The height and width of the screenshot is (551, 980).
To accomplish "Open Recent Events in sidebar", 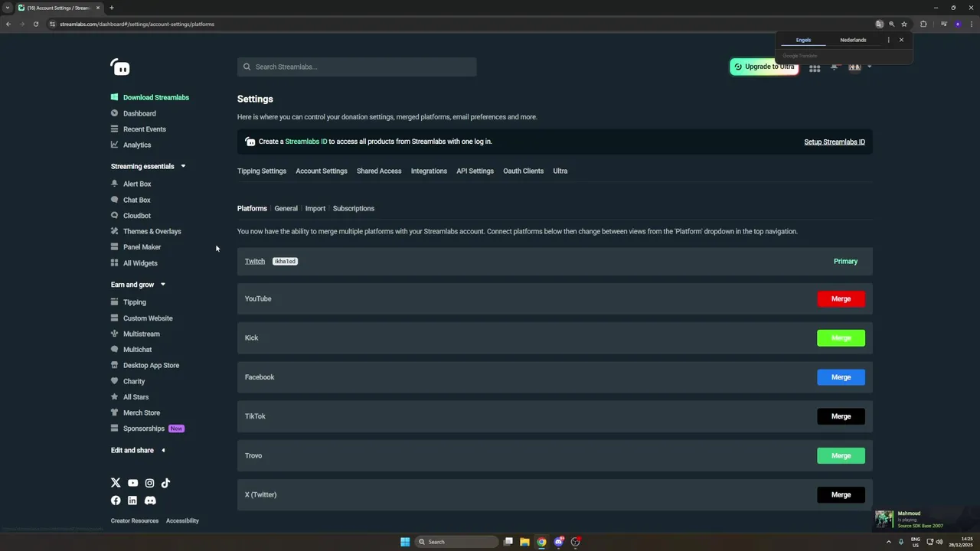I will click(x=138, y=129).
